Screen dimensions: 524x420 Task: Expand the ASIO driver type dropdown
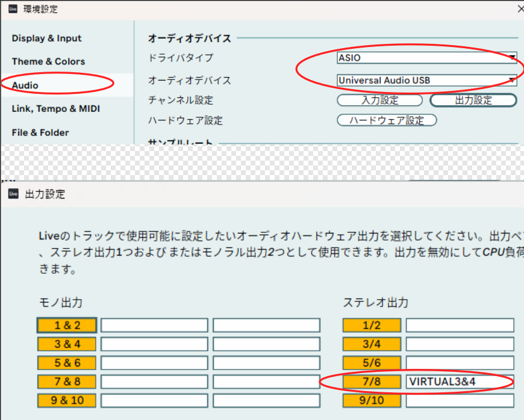426,58
